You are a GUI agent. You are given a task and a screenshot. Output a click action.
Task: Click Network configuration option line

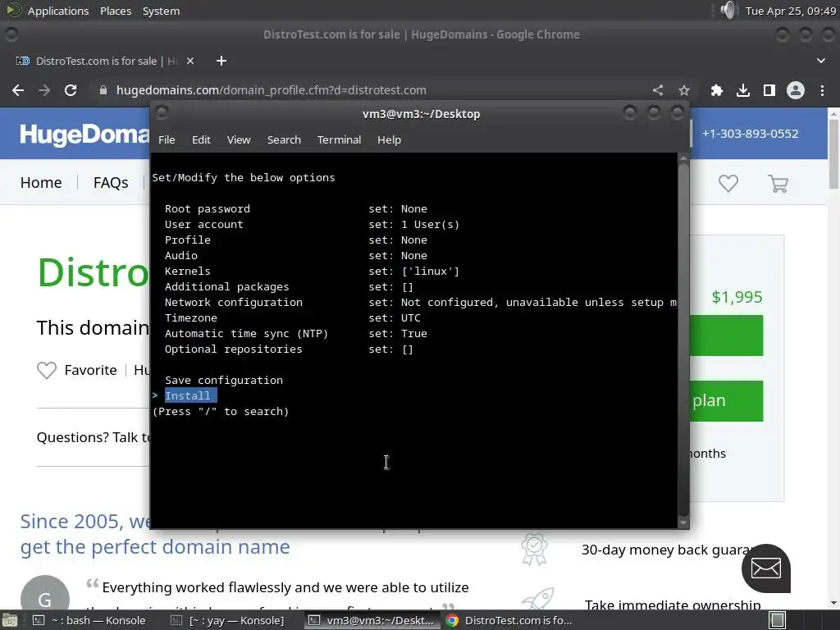coord(421,302)
